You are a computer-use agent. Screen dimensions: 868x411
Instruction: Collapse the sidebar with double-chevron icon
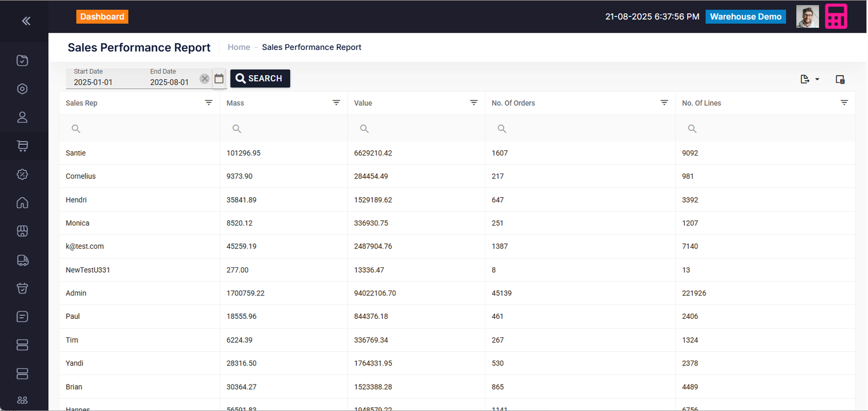point(25,21)
